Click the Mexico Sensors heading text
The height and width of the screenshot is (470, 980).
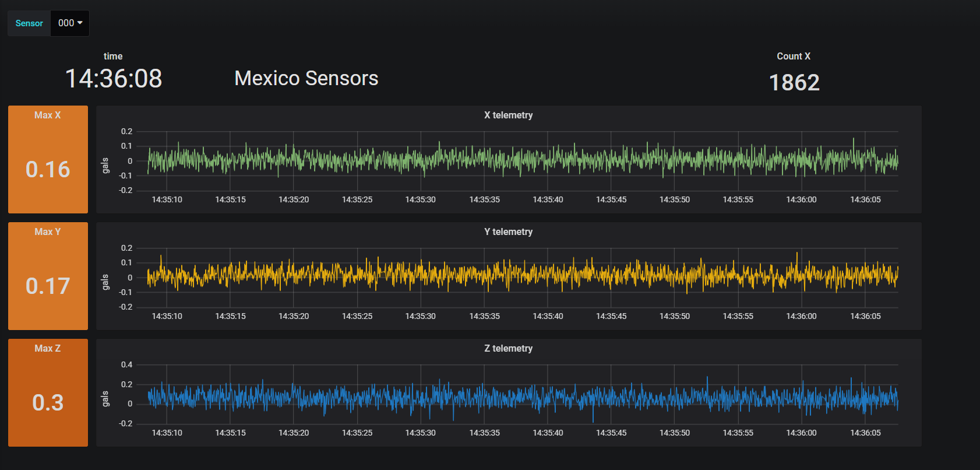pos(306,78)
